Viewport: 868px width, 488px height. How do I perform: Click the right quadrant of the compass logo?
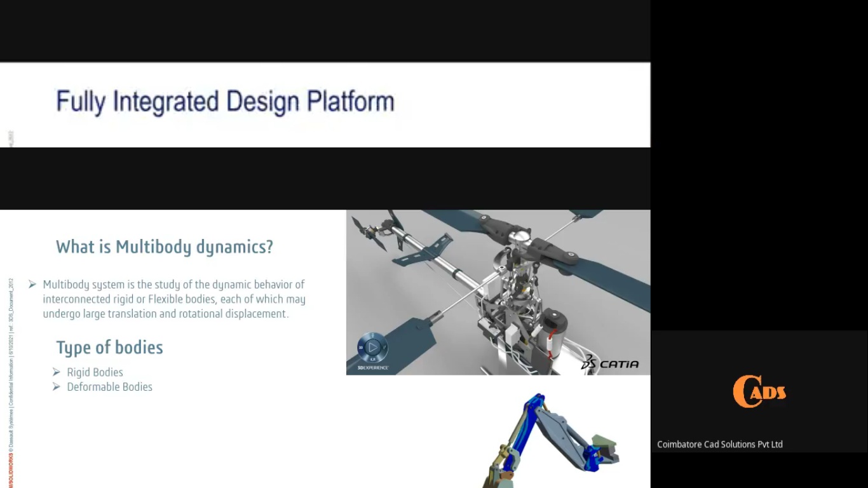[384, 347]
